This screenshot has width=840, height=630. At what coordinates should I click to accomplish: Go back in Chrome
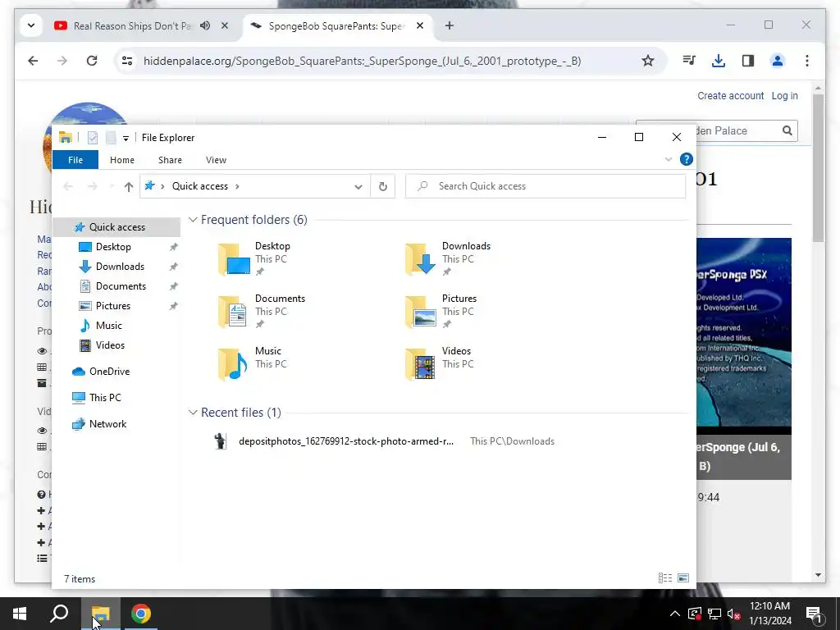pyautogui.click(x=33, y=61)
